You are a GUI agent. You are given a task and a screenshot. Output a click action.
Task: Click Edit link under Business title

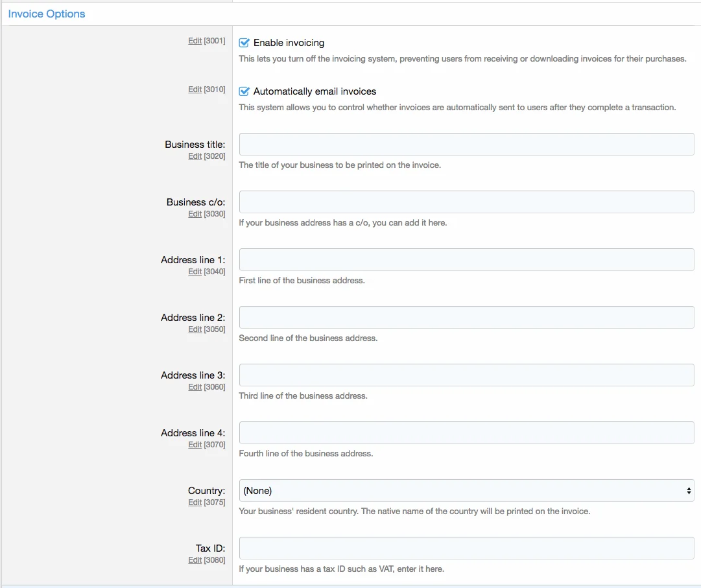click(x=195, y=156)
